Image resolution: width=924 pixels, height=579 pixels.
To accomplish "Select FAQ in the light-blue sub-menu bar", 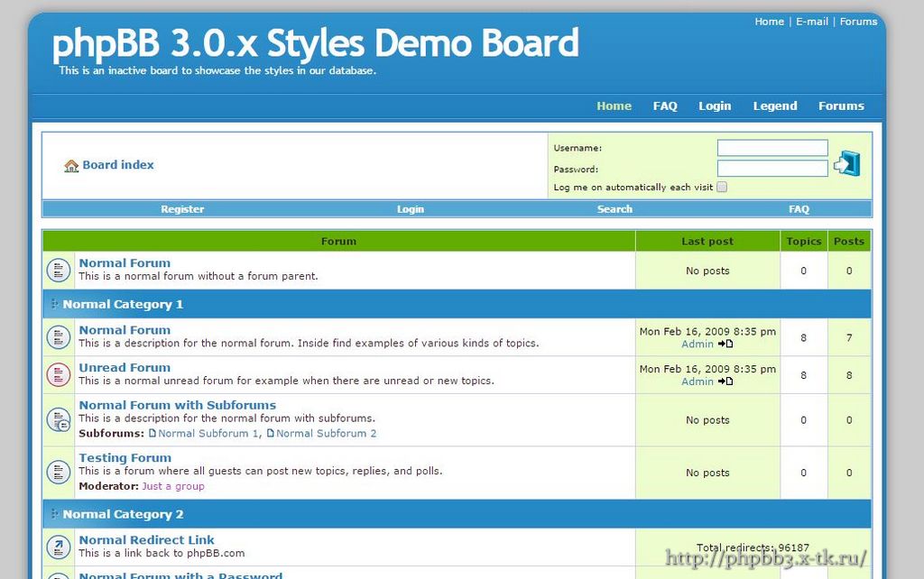I will pos(799,209).
